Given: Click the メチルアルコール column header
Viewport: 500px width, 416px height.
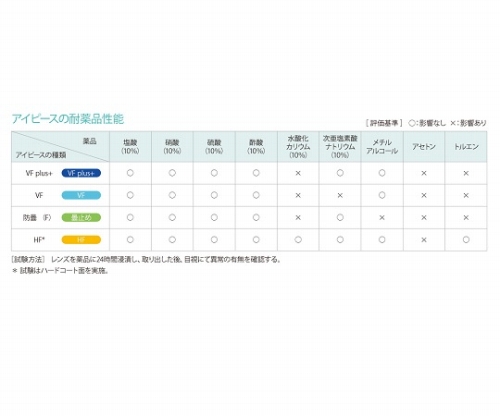Looking at the screenshot, I should (382, 147).
